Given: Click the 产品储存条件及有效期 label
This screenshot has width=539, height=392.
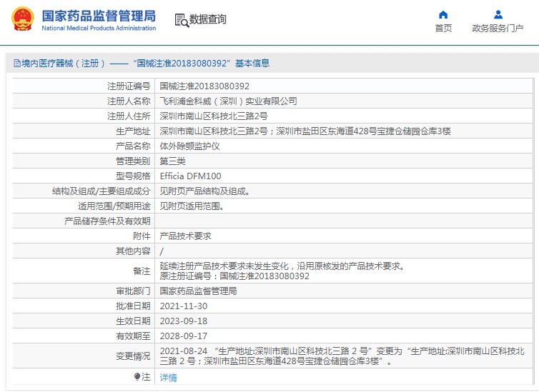Looking at the screenshot, I should pyautogui.click(x=107, y=221).
